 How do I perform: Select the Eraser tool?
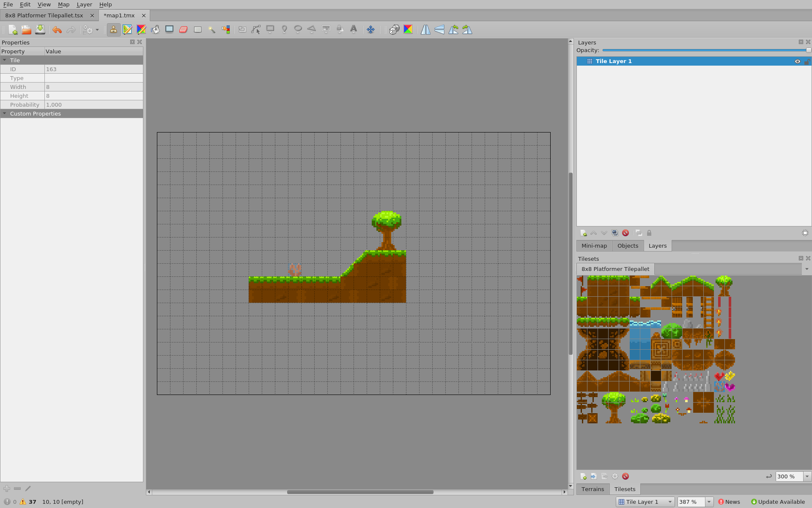183,30
